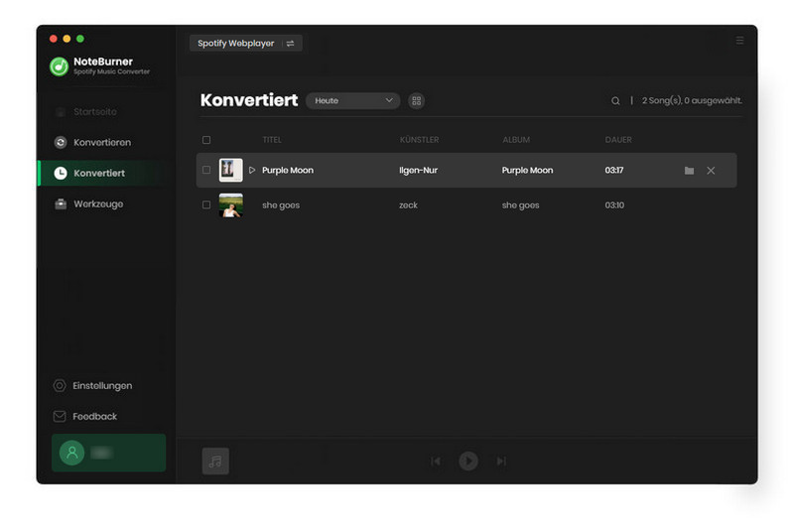Screen dimensions: 794x532
Task: Click album name she goes
Action: point(520,205)
